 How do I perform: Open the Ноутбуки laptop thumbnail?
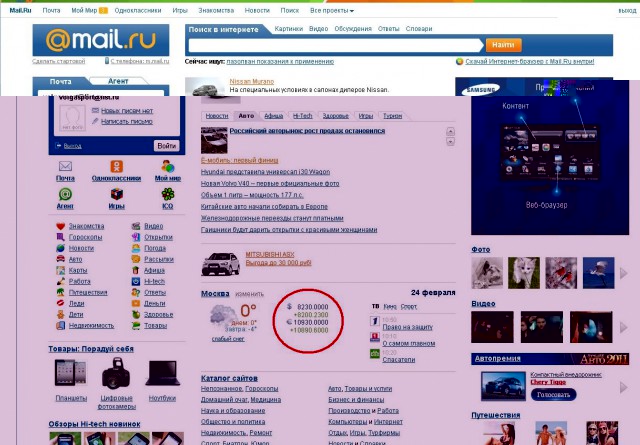(162, 373)
